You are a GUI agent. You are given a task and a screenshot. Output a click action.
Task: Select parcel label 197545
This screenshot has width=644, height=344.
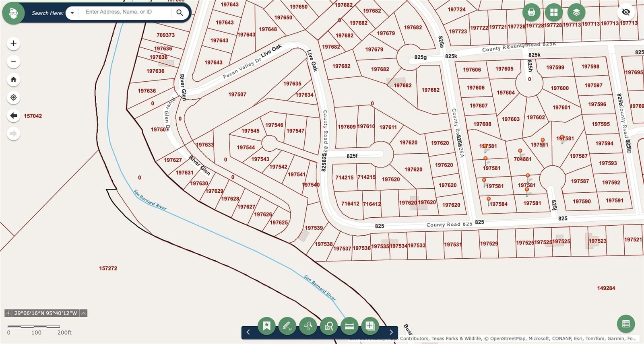pyautogui.click(x=250, y=131)
